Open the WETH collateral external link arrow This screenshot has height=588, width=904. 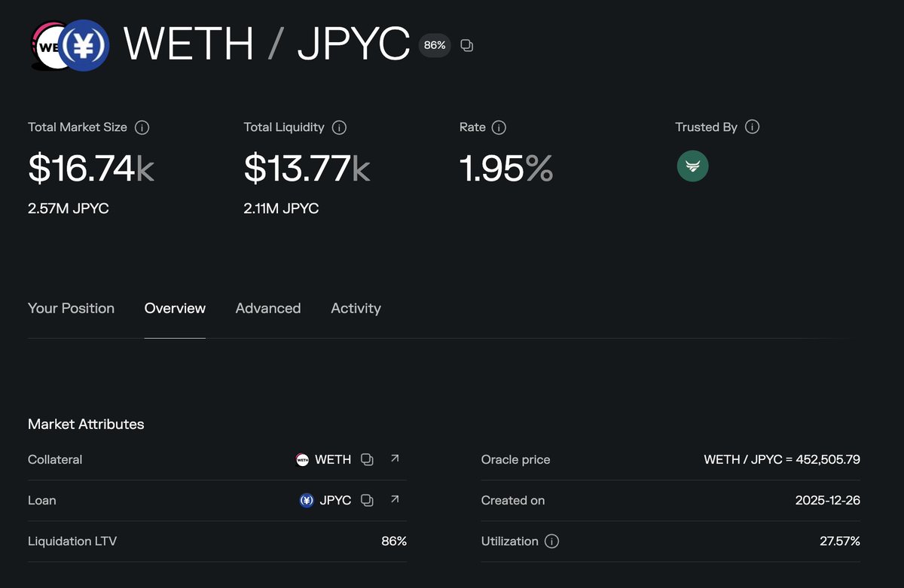(395, 459)
